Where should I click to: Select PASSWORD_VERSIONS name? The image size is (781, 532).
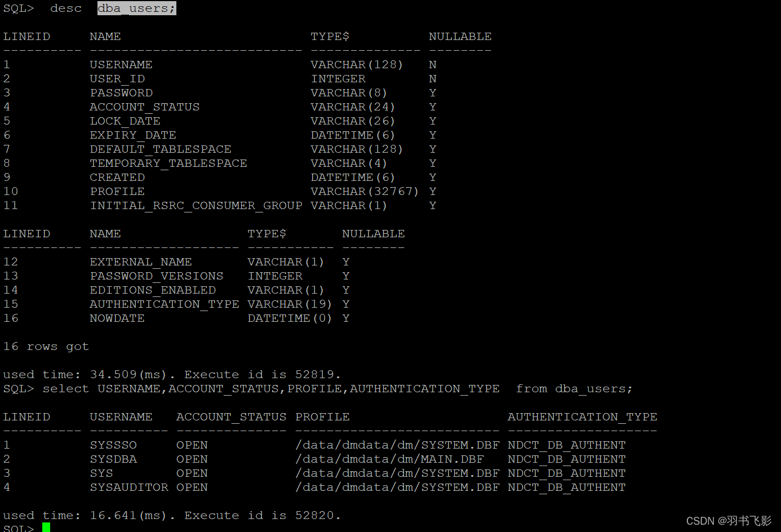[157, 276]
